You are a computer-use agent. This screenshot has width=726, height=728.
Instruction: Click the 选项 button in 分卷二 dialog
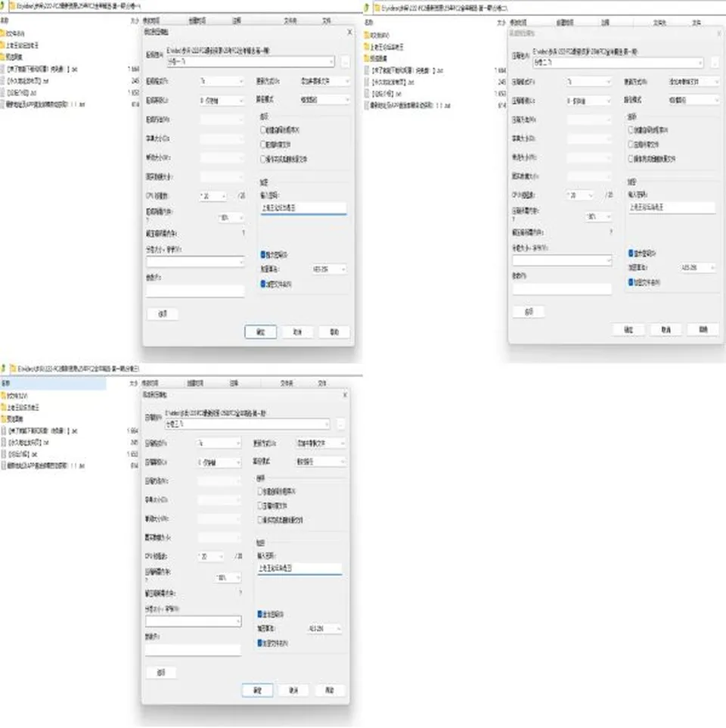pyautogui.click(x=529, y=312)
